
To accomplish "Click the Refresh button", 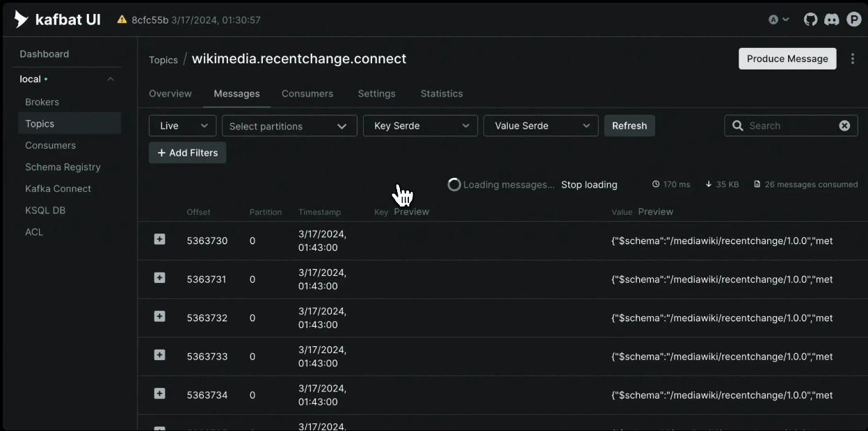I will click(x=629, y=126).
